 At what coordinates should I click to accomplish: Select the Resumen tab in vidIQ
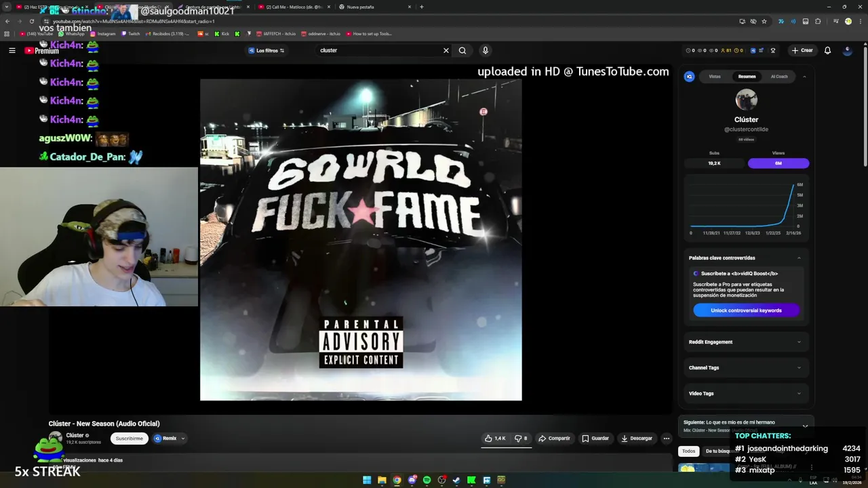tap(747, 77)
